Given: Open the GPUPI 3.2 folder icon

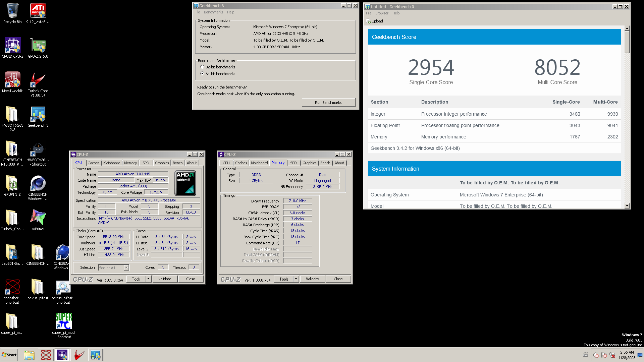Looking at the screenshot, I should (12, 185).
